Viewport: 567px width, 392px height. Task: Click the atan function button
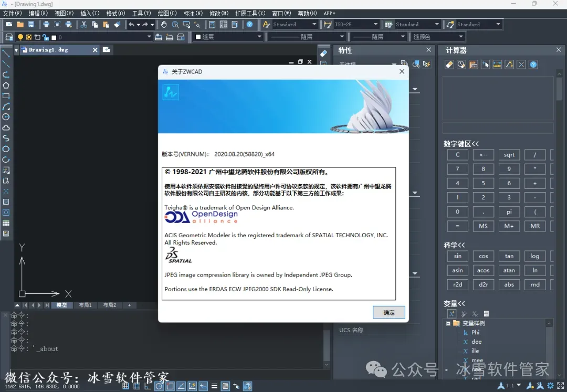click(509, 270)
